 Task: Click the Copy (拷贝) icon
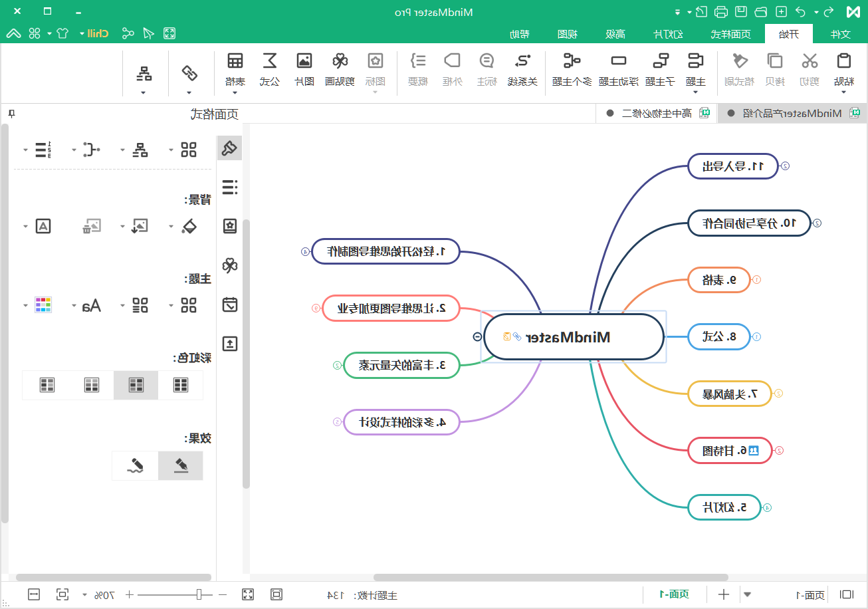point(775,61)
